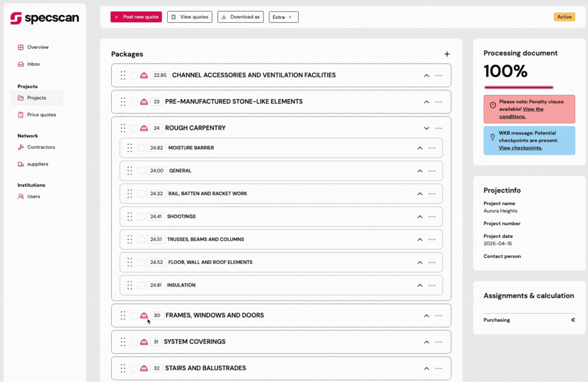Screen dimensions: 588x382
Task: Click the specscan logo
Action: coord(44,18)
